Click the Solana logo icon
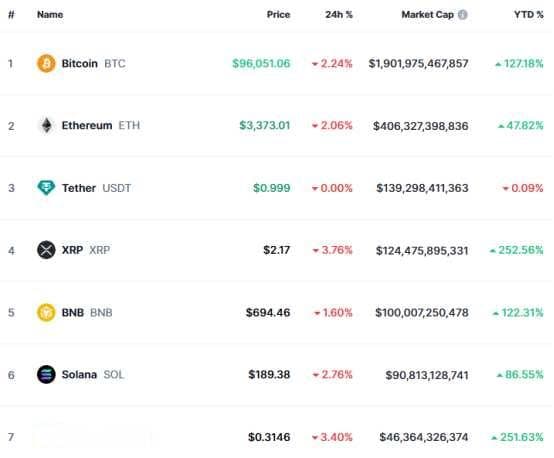 [x=46, y=375]
